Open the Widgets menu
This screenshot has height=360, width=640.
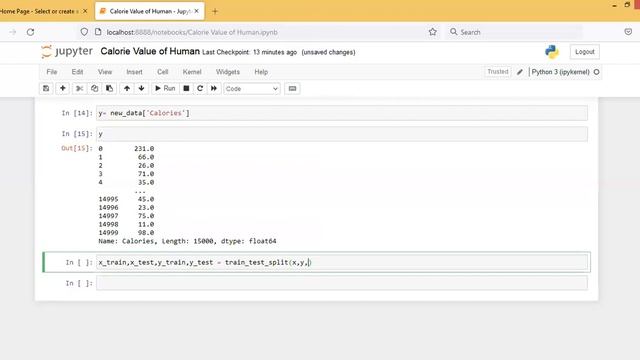228,72
